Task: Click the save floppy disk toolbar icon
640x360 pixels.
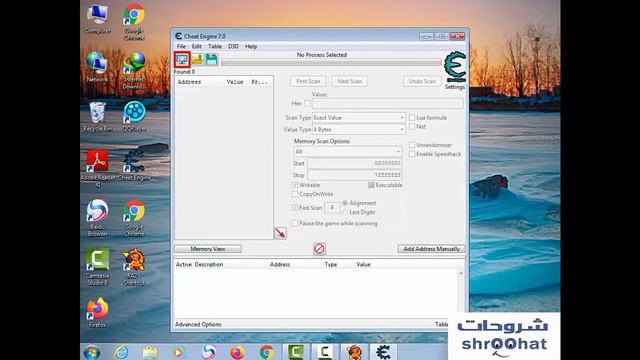Action: click(x=211, y=60)
